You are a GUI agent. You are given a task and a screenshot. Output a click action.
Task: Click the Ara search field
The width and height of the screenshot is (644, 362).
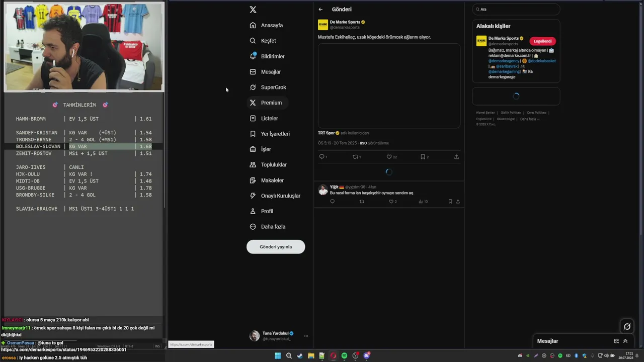(516, 9)
